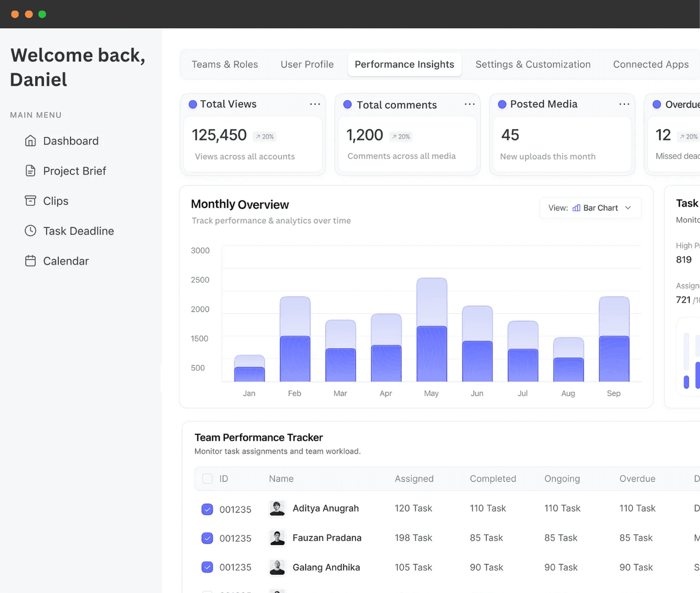The height and width of the screenshot is (593, 700).
Task: Open the Posted Media options menu
Action: (624, 104)
